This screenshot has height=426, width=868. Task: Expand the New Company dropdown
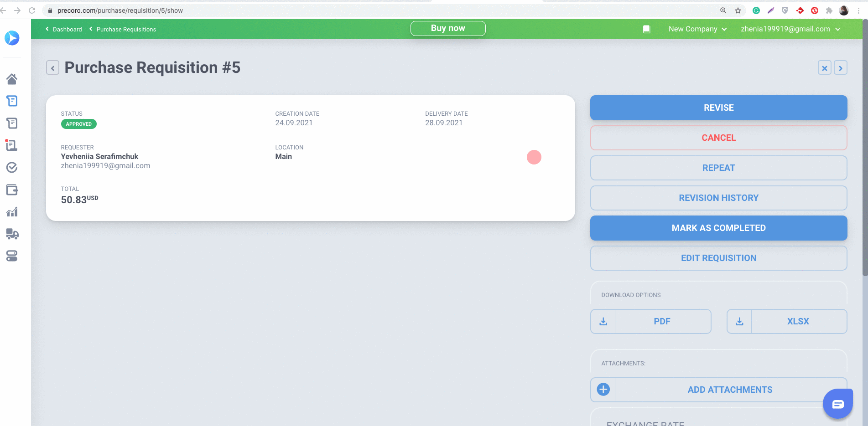coord(697,29)
